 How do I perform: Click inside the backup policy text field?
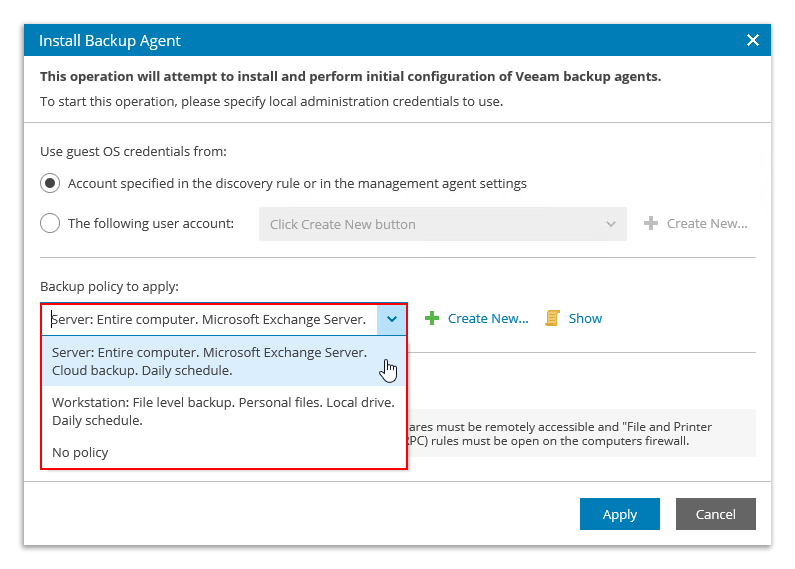(x=210, y=319)
